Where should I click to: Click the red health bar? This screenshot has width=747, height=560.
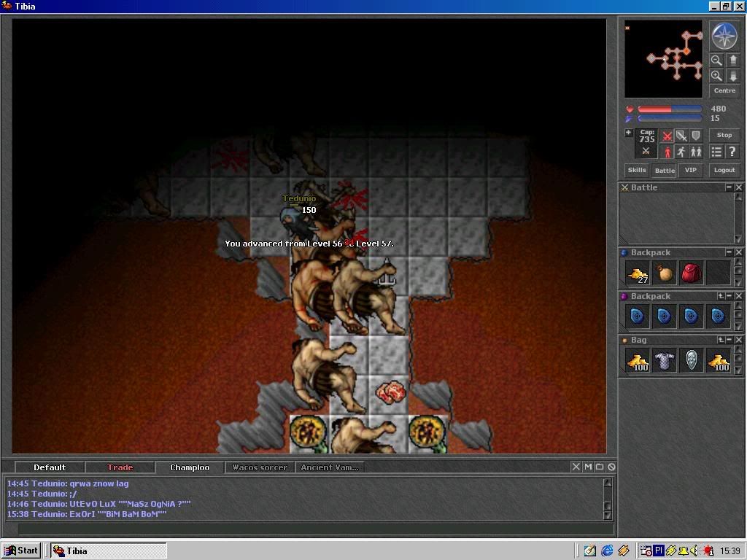pyautogui.click(x=670, y=109)
